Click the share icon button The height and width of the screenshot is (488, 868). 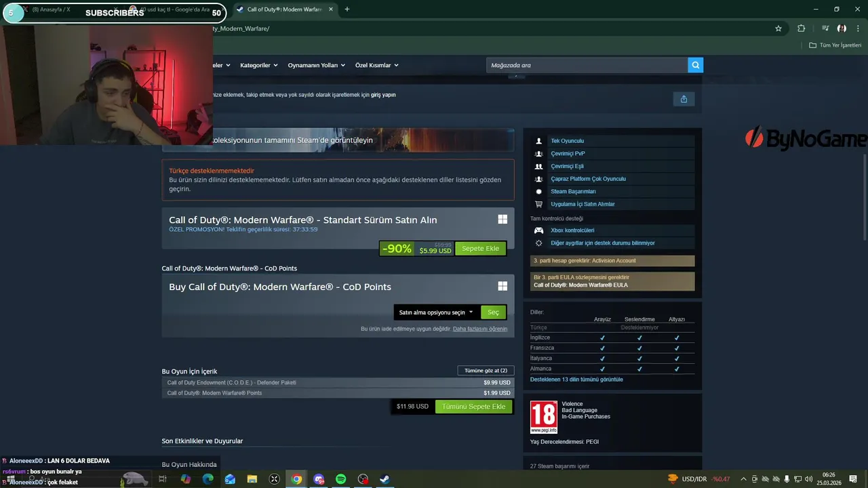(x=684, y=99)
